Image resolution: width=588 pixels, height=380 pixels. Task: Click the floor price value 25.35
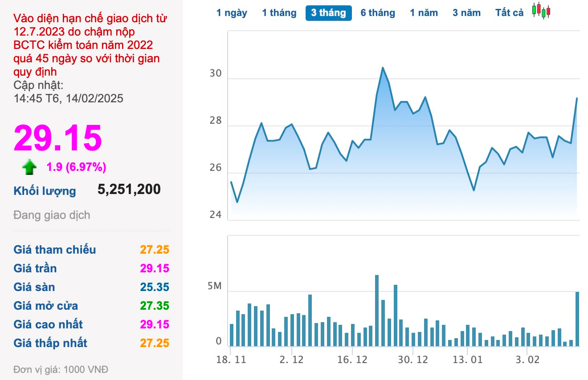(155, 287)
